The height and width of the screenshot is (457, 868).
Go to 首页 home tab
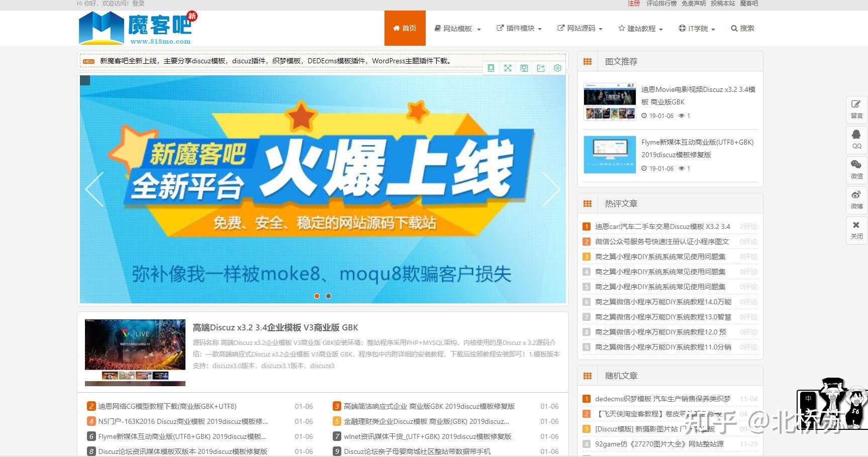pyautogui.click(x=405, y=28)
